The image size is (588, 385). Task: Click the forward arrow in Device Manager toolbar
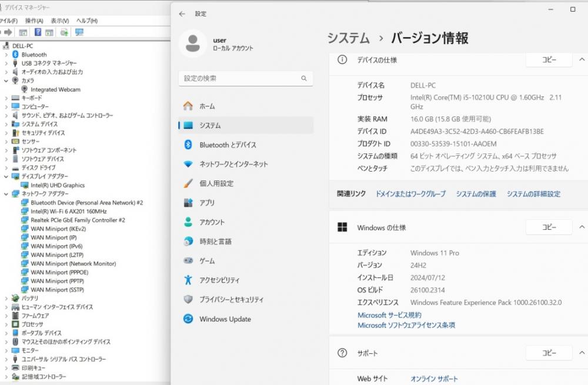coord(9,32)
